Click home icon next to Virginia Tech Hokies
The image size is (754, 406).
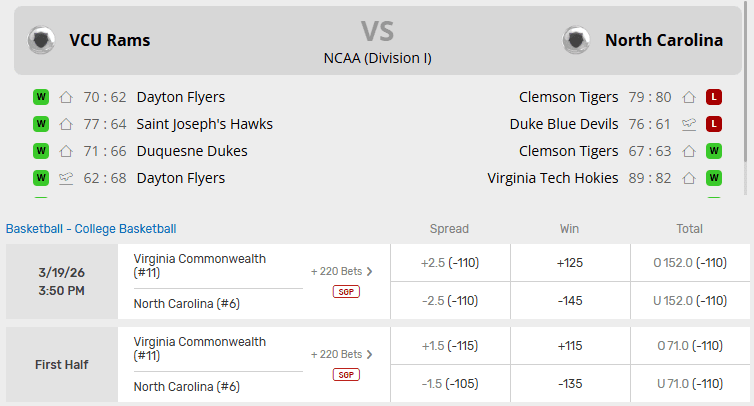pyautogui.click(x=688, y=178)
